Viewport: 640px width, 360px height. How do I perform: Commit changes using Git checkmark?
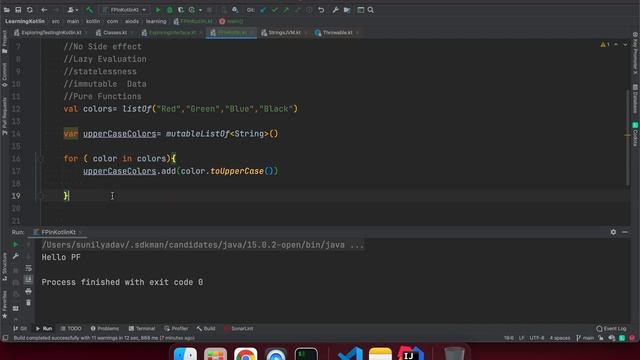click(275, 10)
